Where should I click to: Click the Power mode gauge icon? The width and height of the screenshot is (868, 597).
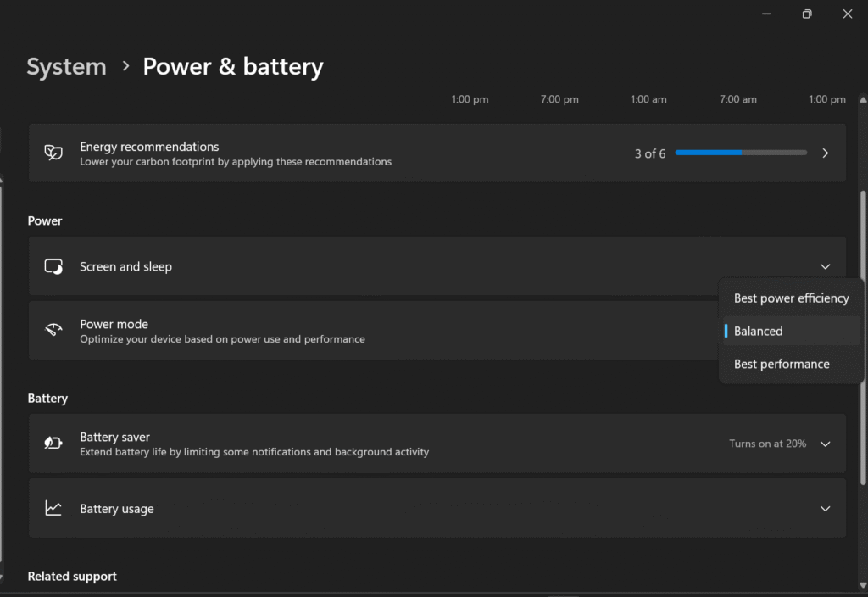(53, 331)
